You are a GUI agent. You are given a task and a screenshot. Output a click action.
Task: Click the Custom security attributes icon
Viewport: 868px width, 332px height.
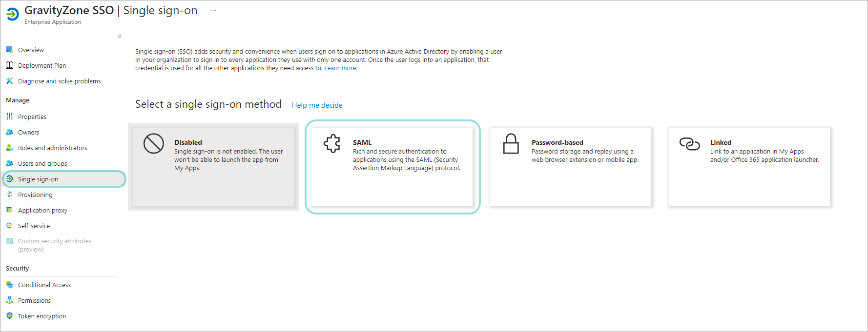pyautogui.click(x=9, y=241)
